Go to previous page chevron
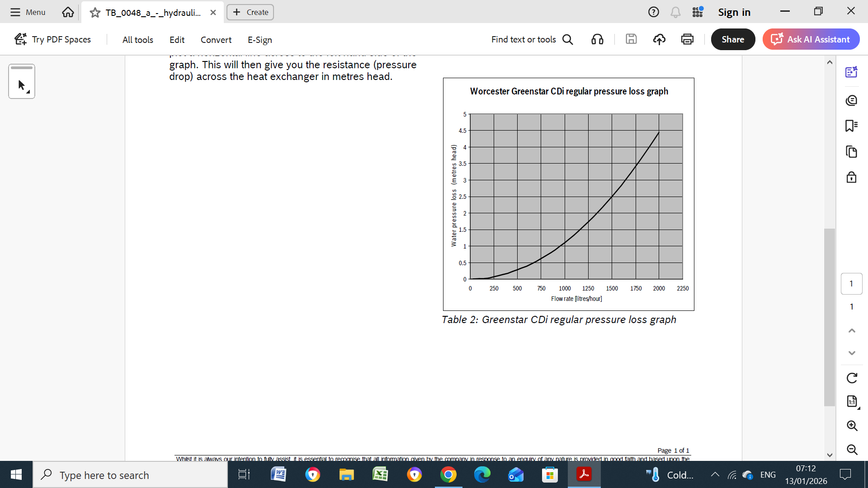This screenshot has height=488, width=868. coord(852,331)
